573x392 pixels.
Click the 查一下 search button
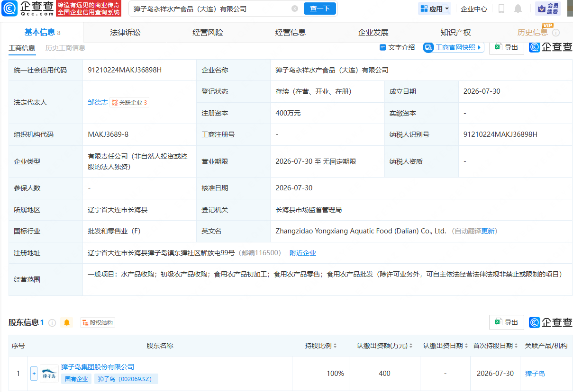tap(320, 9)
